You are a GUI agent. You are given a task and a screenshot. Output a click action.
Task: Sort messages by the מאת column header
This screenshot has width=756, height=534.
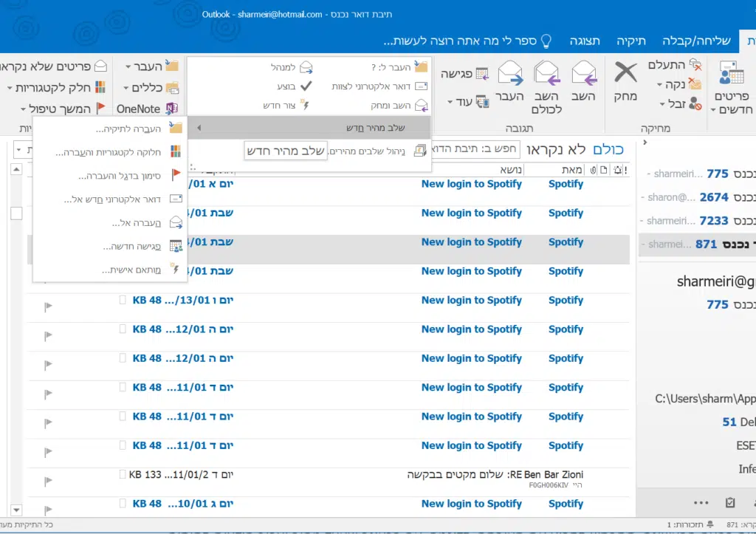click(x=571, y=170)
